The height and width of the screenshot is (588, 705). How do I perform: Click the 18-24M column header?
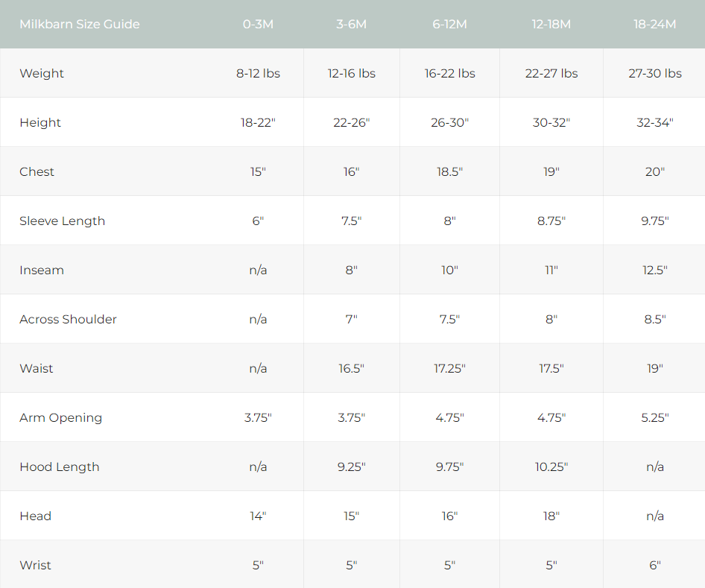(x=654, y=24)
